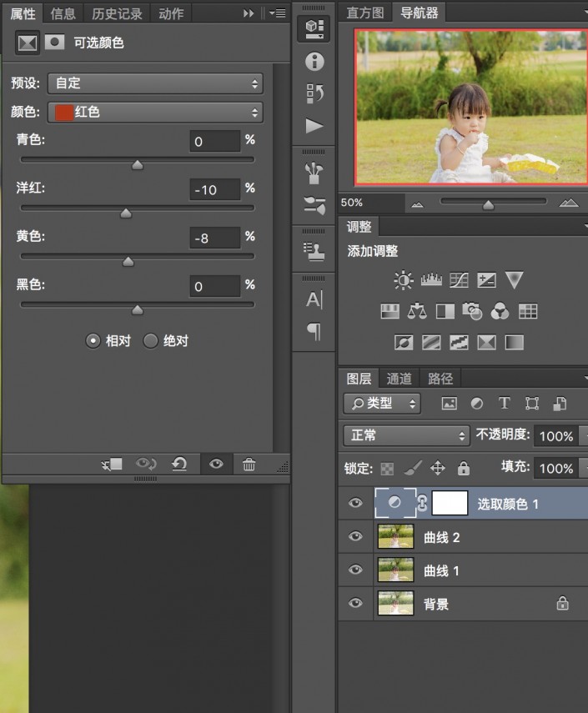Reset adjustment to defaults
The width and height of the screenshot is (588, 713).
point(179,464)
